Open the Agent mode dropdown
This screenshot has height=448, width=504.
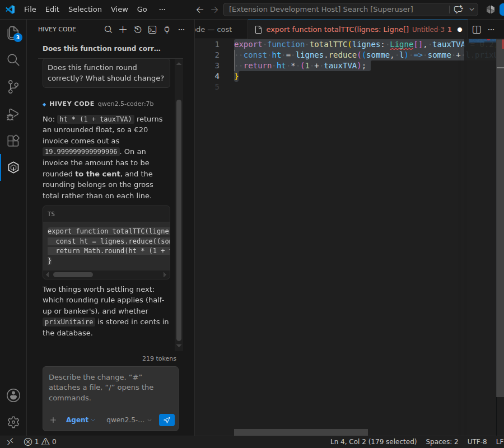(80, 419)
